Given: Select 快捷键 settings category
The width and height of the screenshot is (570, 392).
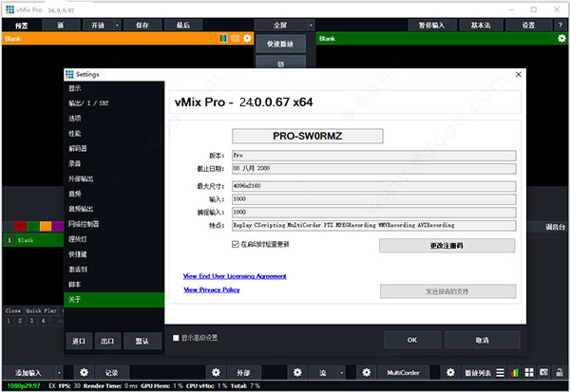Looking at the screenshot, I should click(x=114, y=254).
